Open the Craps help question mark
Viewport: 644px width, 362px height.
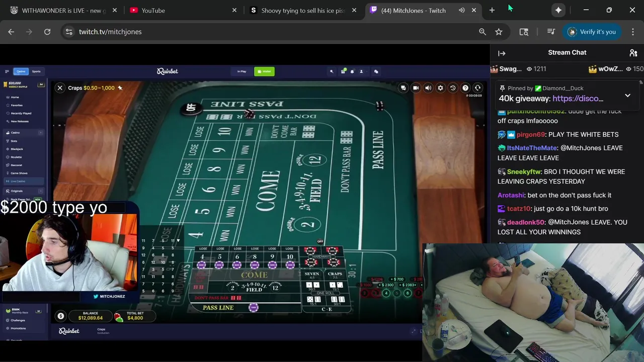click(465, 88)
